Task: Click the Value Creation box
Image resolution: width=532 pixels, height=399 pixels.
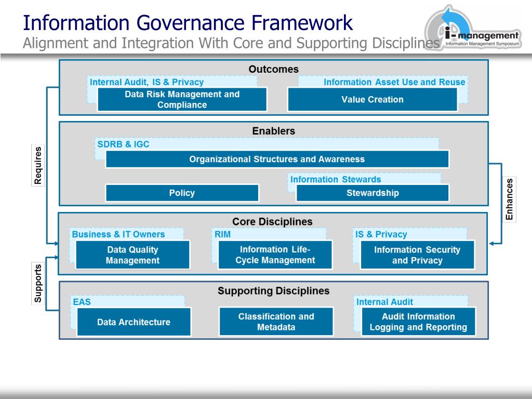Action: (x=373, y=99)
